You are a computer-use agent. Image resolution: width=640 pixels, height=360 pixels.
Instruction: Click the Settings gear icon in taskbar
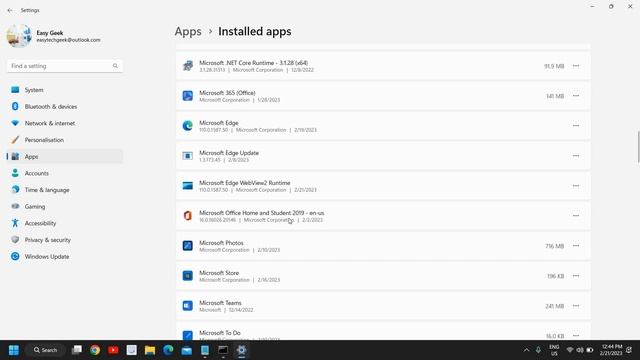241,350
